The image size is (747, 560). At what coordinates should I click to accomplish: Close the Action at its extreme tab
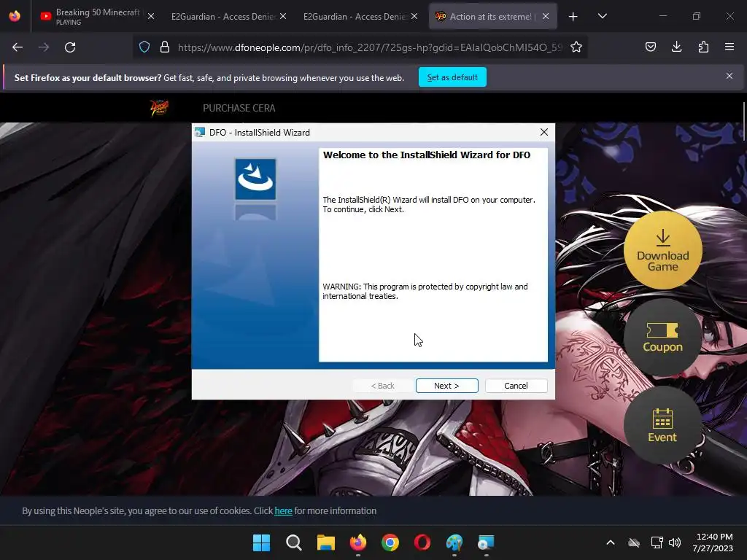[x=546, y=16]
